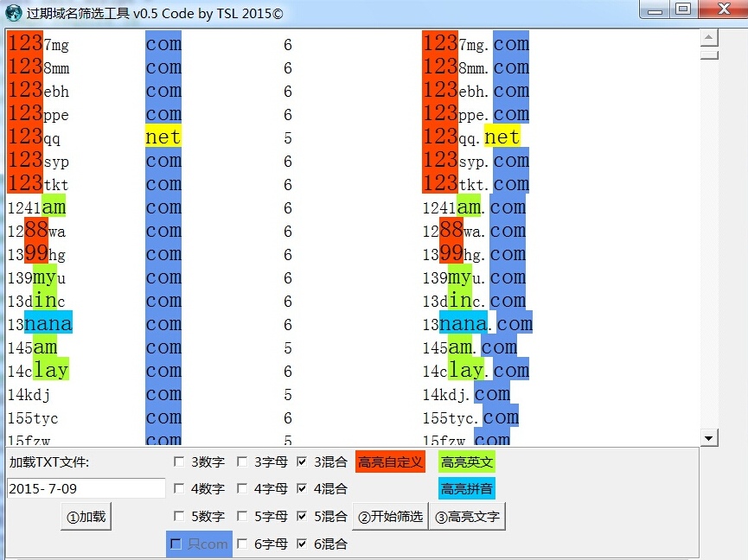This screenshot has width=748, height=560.
Task: Select the 123ebh domain name cell
Action: coord(38,91)
